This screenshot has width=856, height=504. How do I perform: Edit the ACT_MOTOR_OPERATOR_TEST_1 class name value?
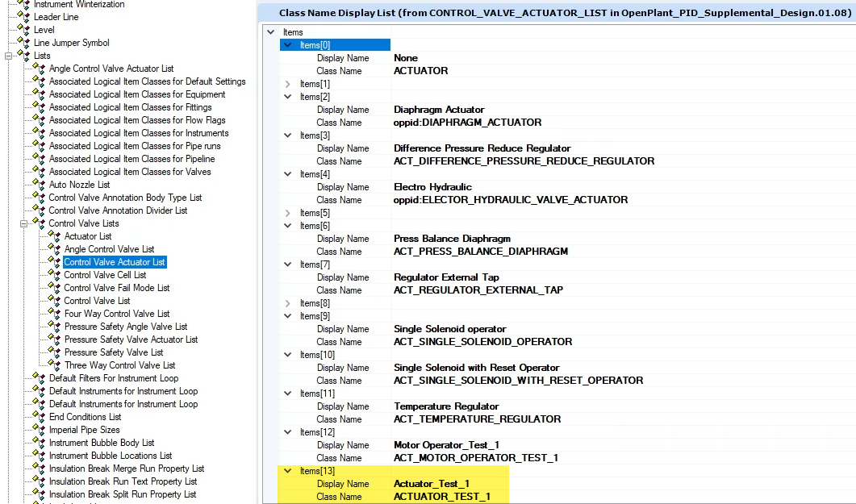tap(476, 458)
